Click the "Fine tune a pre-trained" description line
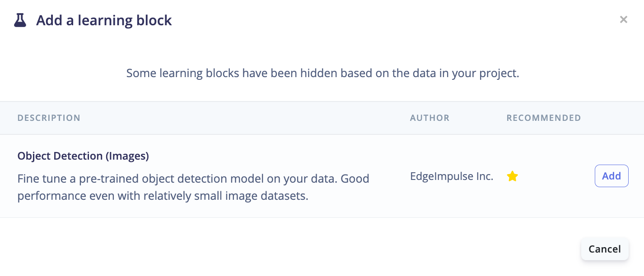This screenshot has height=276, width=644. [193, 179]
